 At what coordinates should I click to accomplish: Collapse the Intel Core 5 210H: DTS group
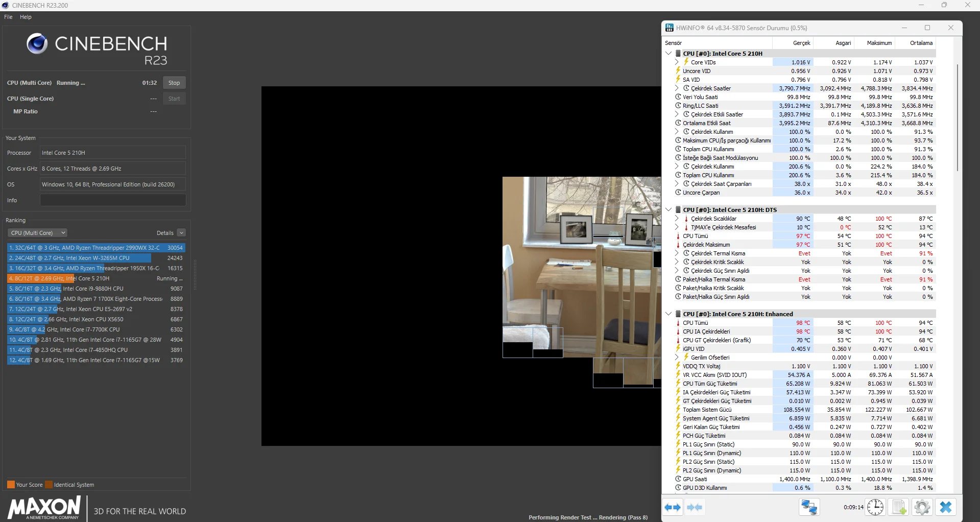(668, 210)
